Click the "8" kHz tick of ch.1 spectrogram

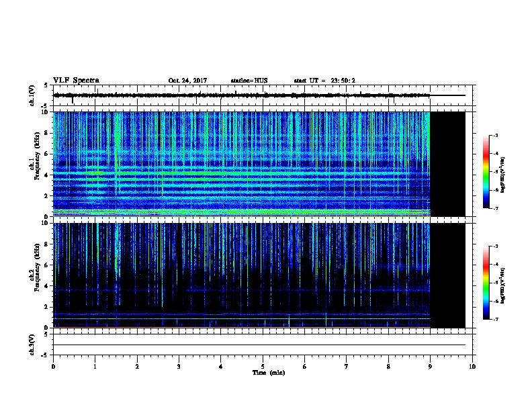pos(47,133)
